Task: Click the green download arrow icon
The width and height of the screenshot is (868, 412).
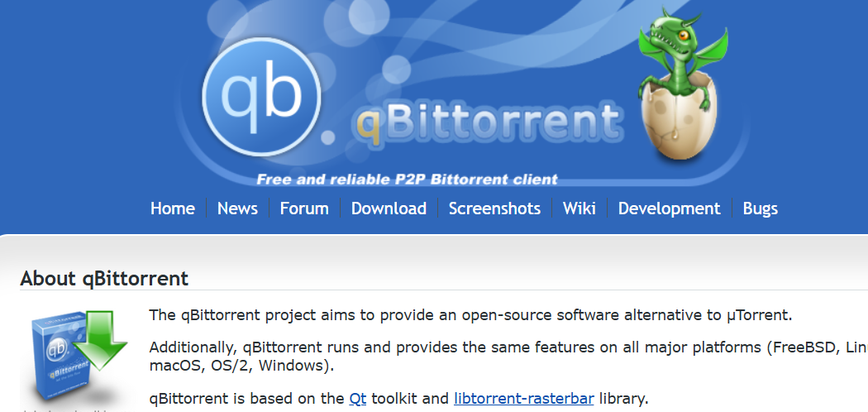Action: click(99, 338)
